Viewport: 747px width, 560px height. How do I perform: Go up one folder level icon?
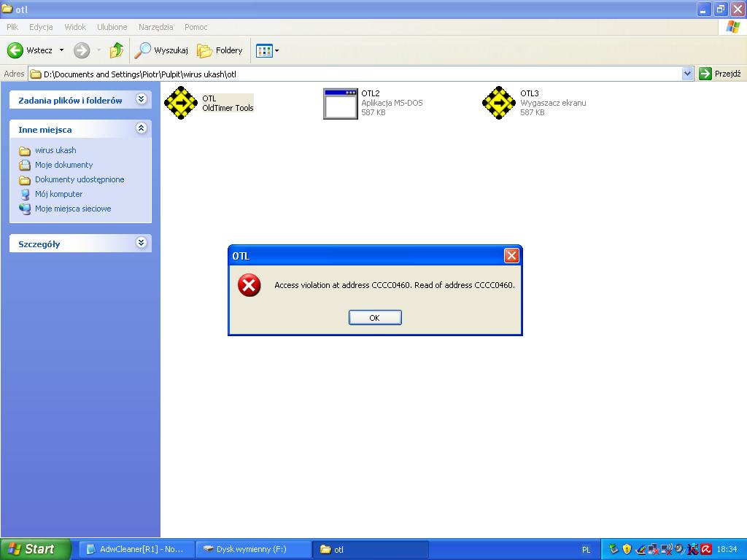(x=116, y=50)
